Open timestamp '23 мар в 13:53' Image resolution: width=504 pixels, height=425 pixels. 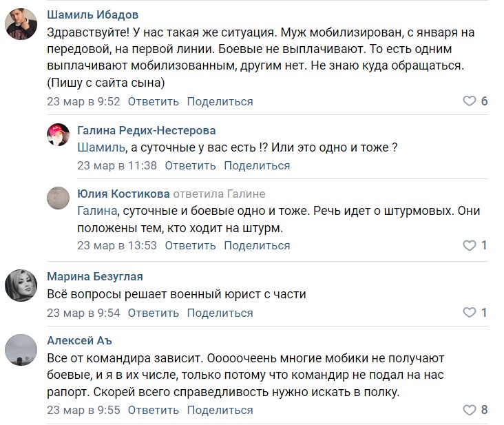[x=117, y=245]
